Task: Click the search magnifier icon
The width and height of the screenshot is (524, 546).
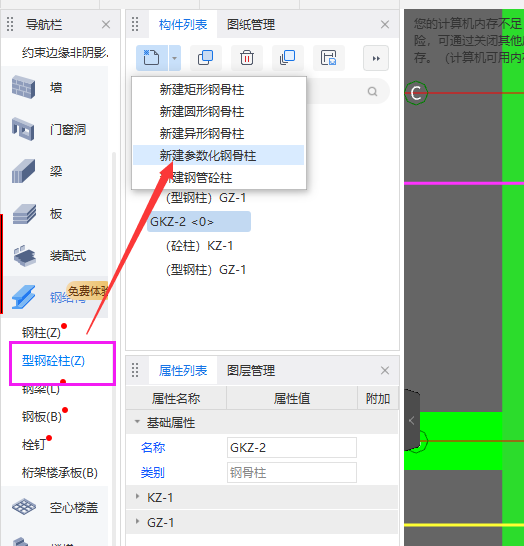Action: tap(372, 92)
